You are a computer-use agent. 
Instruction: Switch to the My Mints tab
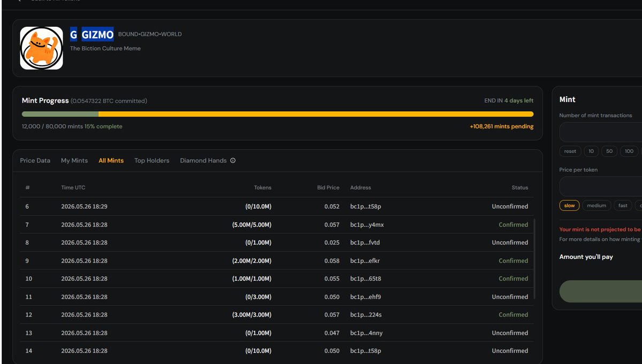point(74,160)
